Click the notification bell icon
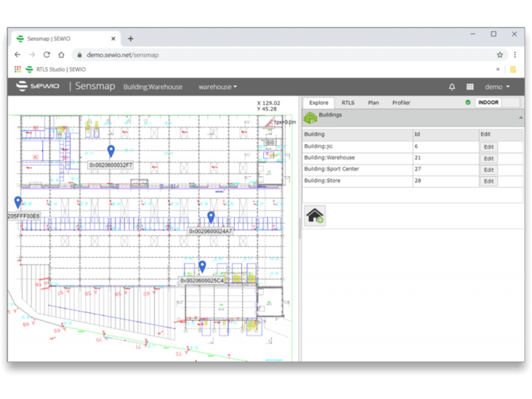Screen dimensions: 532x399 (452, 87)
